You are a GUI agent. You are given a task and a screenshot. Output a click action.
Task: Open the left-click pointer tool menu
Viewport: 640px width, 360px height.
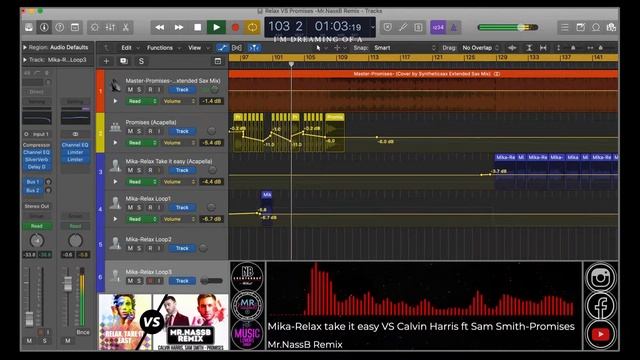pos(320,48)
